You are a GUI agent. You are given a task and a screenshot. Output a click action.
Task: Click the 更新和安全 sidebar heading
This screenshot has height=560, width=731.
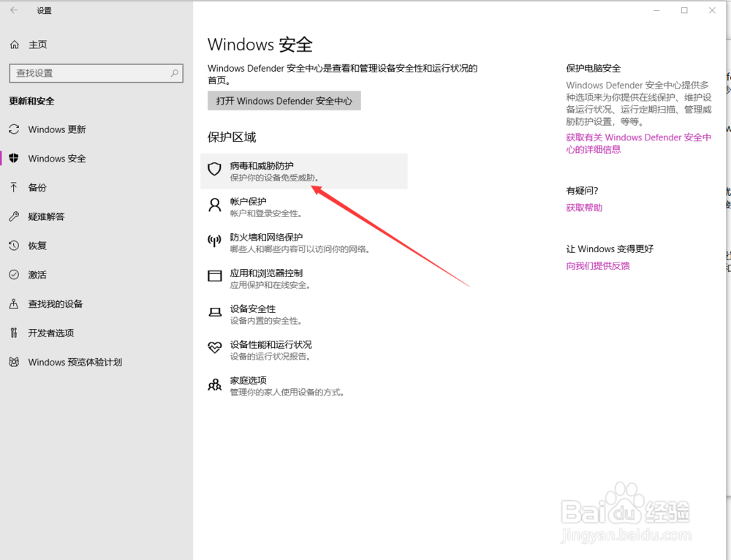[31, 101]
